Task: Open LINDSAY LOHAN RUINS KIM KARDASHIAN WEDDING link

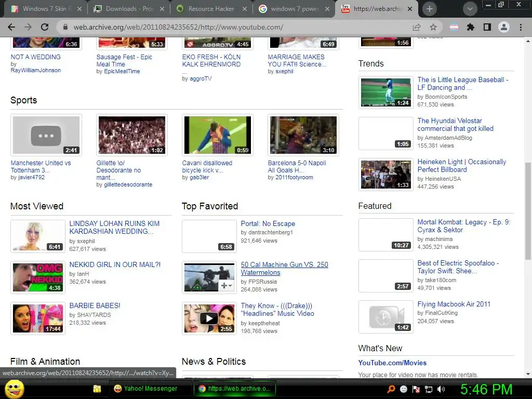Action: [114, 228]
